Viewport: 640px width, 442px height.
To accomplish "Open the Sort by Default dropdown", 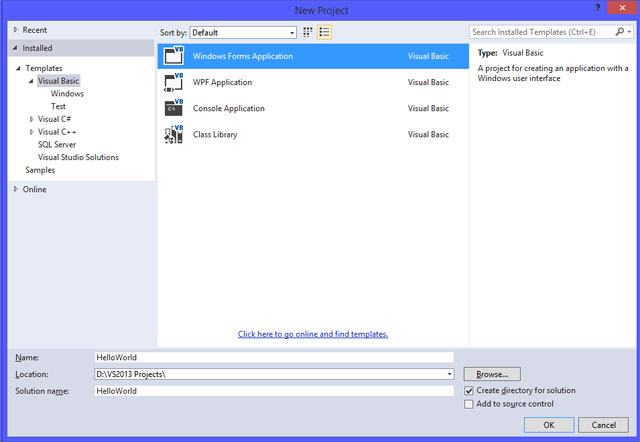I will coord(243,33).
